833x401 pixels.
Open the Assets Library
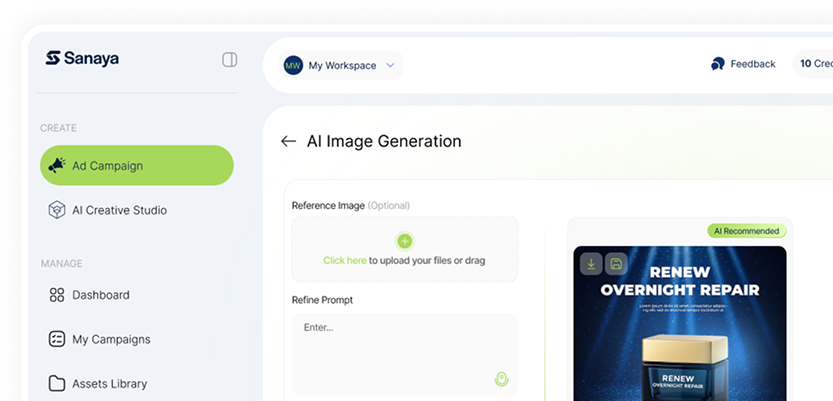(98, 383)
